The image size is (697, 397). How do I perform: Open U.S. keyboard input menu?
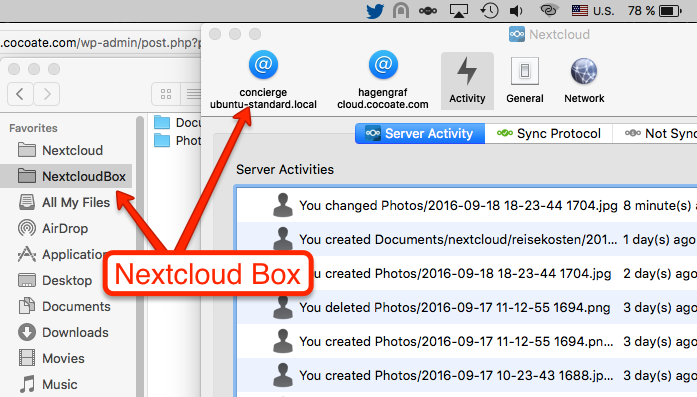tap(593, 11)
